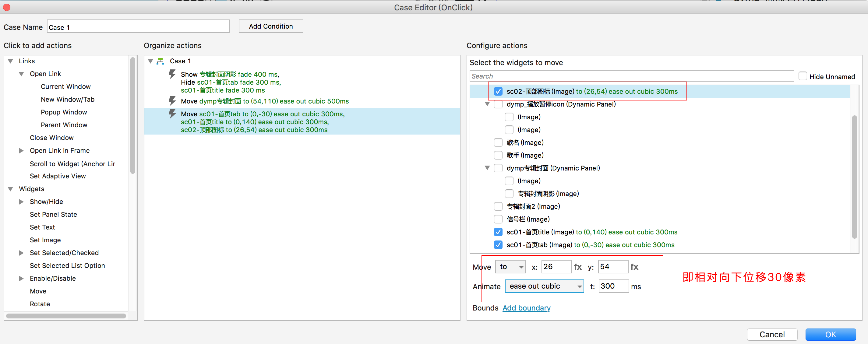The height and width of the screenshot is (344, 868).
Task: Click actions list vertical scrollbar
Action: tap(133, 116)
